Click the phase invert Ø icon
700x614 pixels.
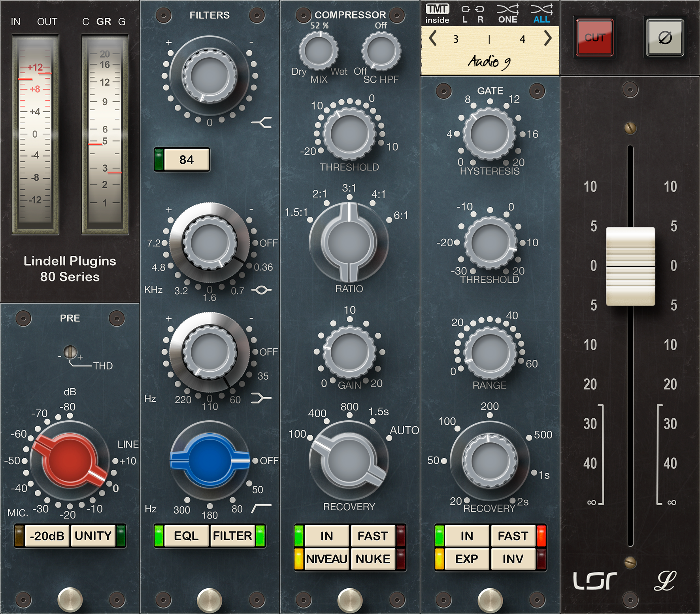tap(664, 38)
